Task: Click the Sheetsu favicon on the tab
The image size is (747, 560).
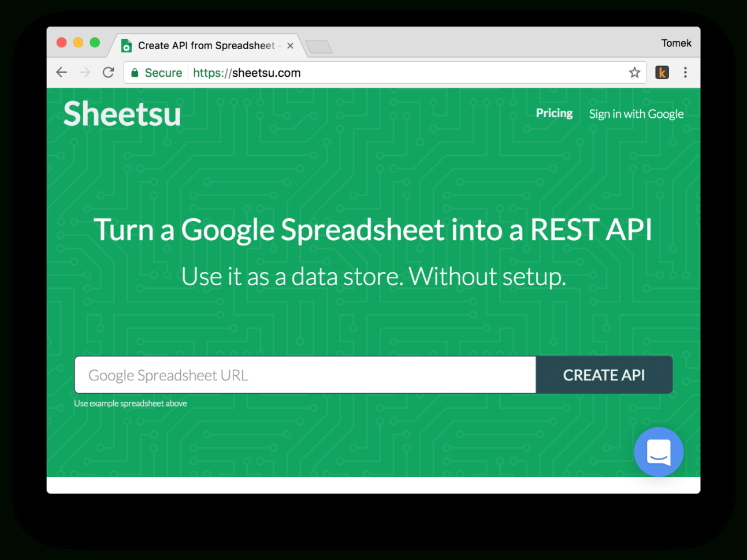Action: point(126,45)
